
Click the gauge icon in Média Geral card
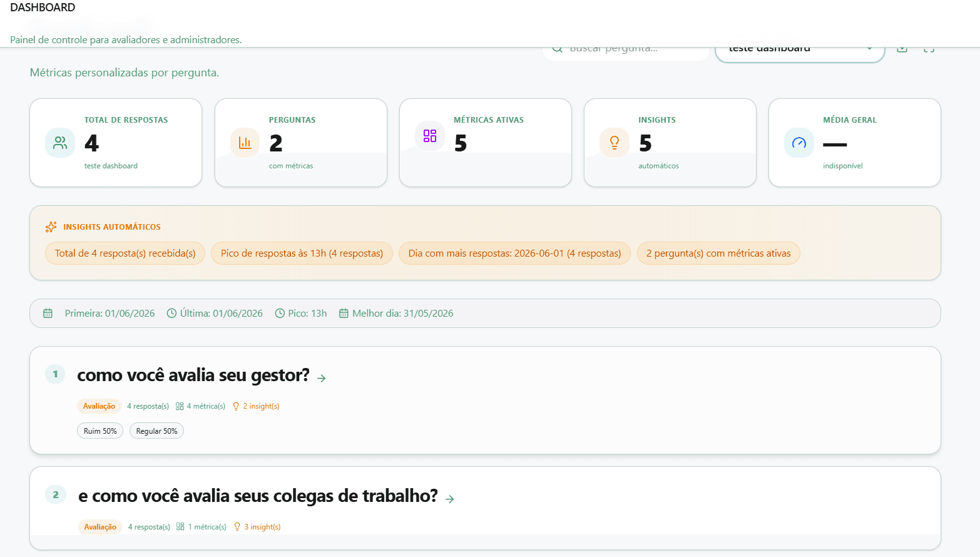(x=799, y=143)
